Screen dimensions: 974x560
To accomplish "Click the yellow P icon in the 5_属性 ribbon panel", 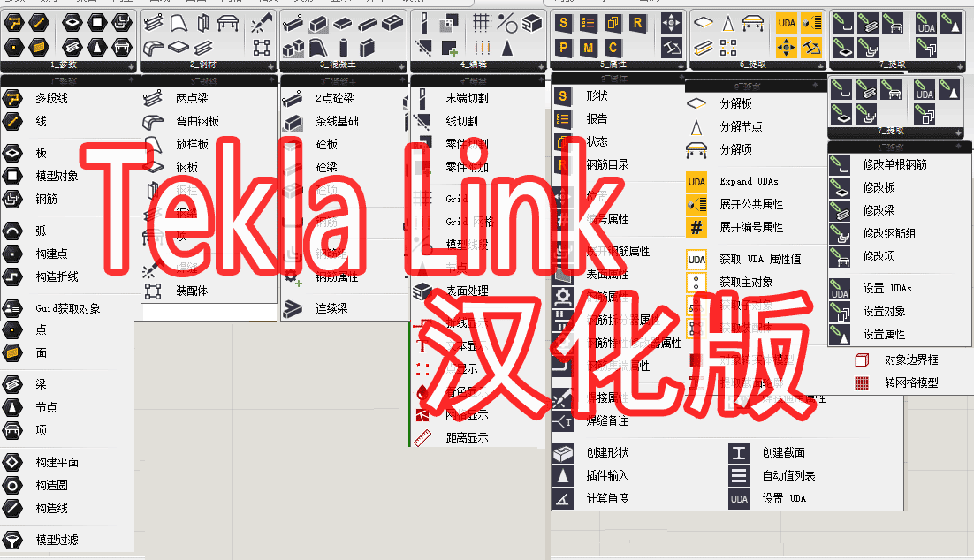I will pyautogui.click(x=563, y=47).
